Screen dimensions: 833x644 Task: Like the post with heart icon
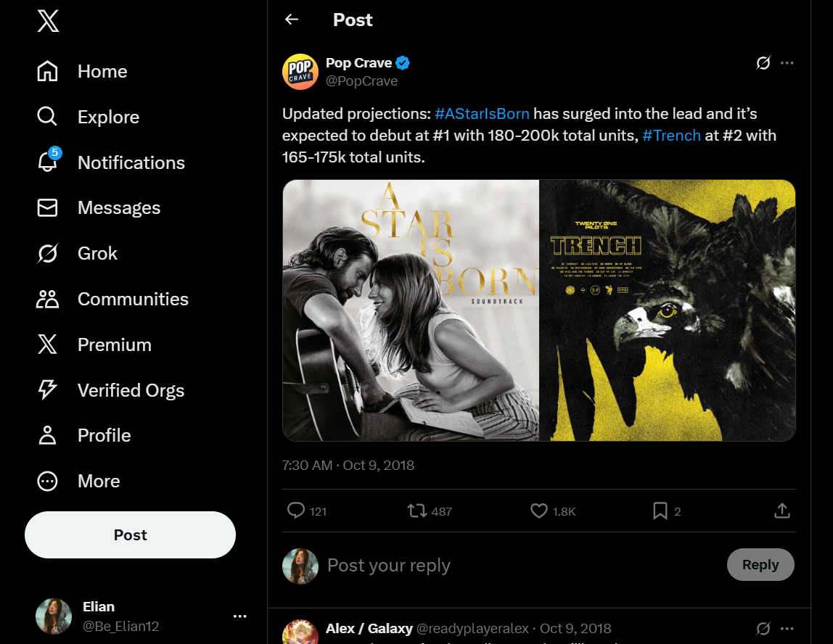[x=539, y=511]
